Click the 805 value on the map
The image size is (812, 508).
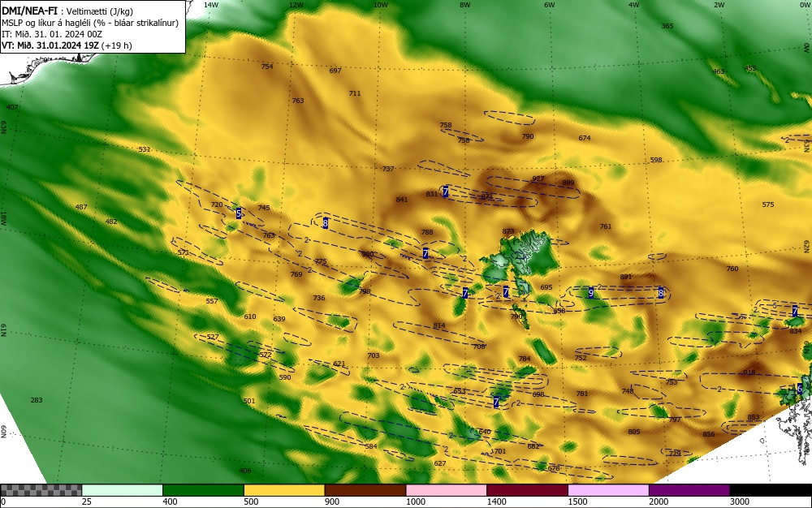click(x=634, y=432)
